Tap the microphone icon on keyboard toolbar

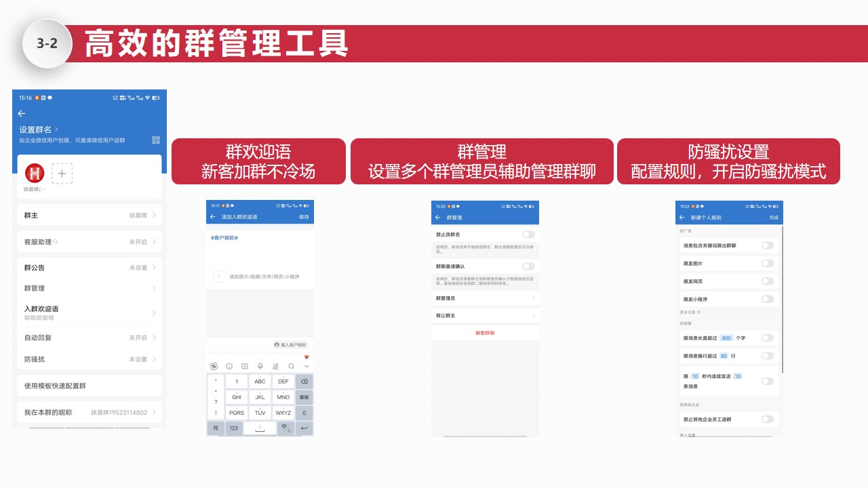pos(260,366)
